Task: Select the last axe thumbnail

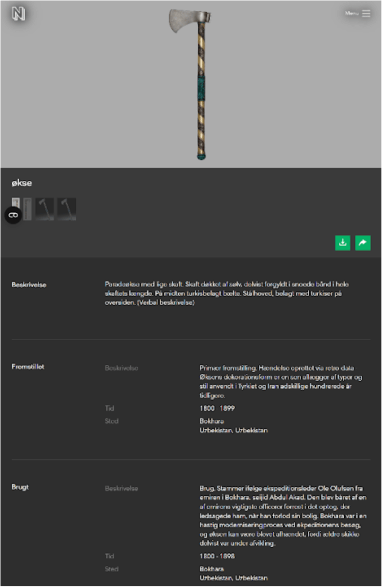Action: click(x=67, y=209)
